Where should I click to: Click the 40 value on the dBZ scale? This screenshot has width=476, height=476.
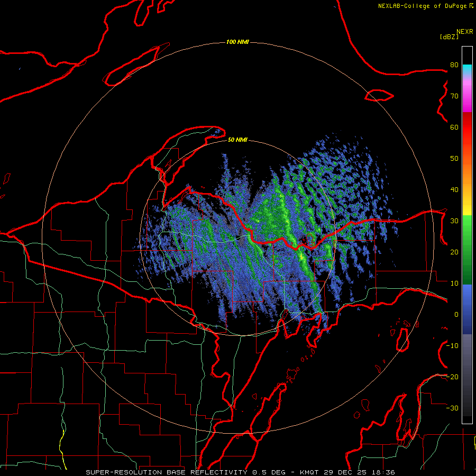point(454,190)
